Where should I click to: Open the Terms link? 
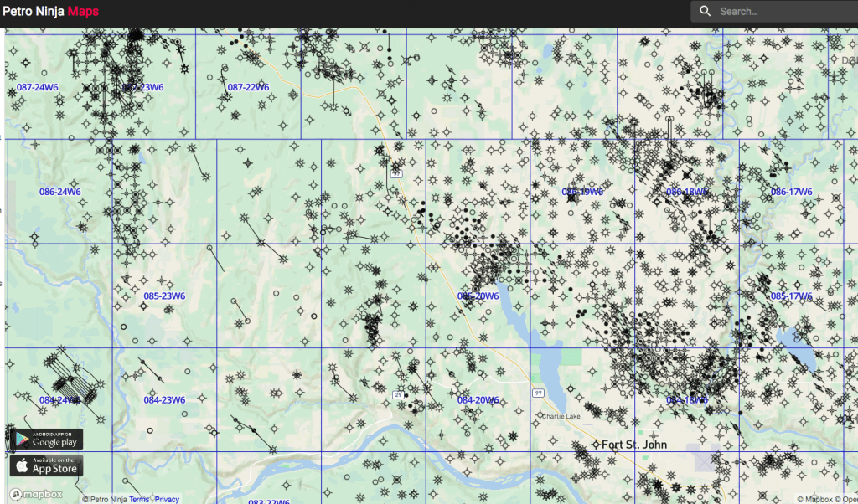pos(139,499)
